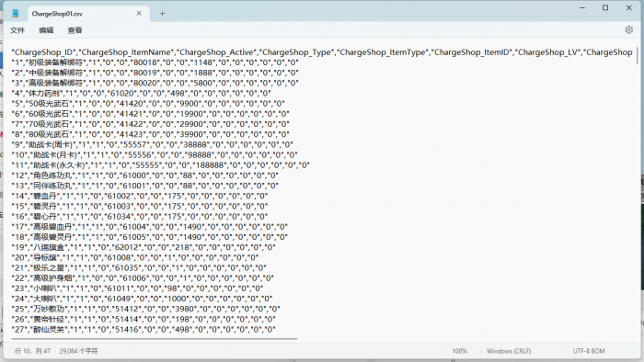Click Windows (CRLF) line ending status
Viewport: 644px width, 362px height.
[x=509, y=351]
